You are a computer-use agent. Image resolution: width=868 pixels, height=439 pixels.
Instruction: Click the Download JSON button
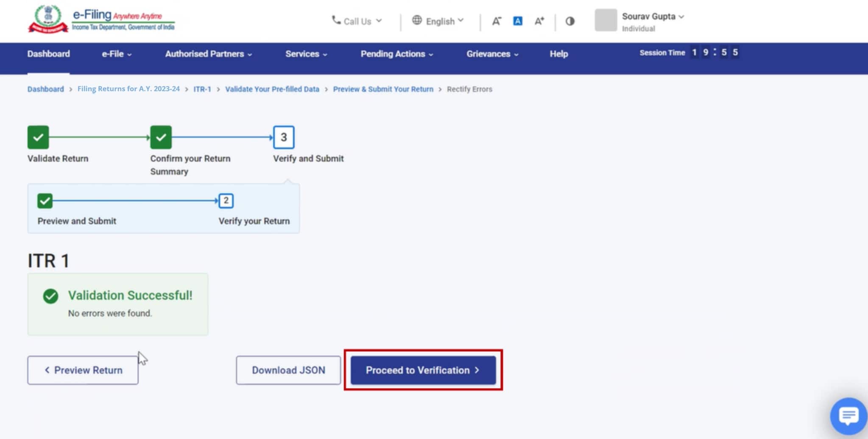tap(288, 370)
